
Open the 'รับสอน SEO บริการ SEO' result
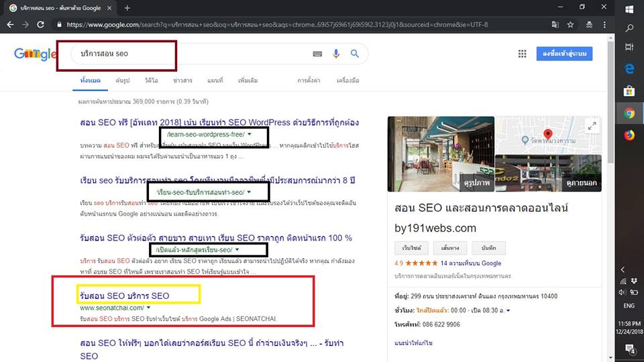pyautogui.click(x=125, y=296)
